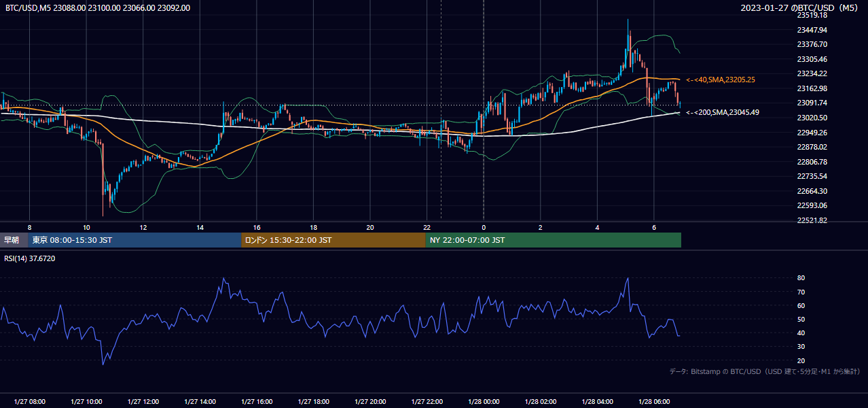
Task: Click hour tick 12 under price chart
Action: point(143,227)
